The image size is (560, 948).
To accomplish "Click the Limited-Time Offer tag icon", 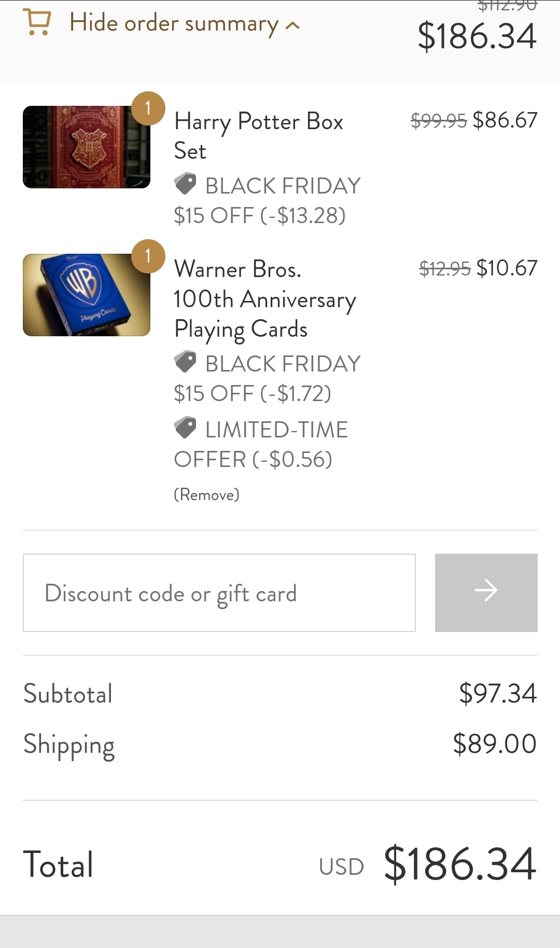I will coord(185,428).
